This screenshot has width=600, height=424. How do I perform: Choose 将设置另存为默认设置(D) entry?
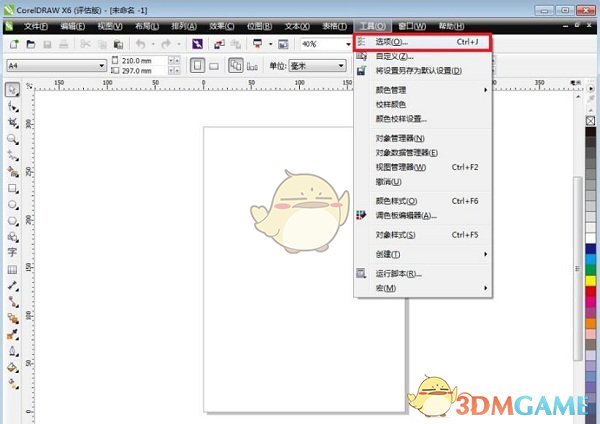[423, 71]
